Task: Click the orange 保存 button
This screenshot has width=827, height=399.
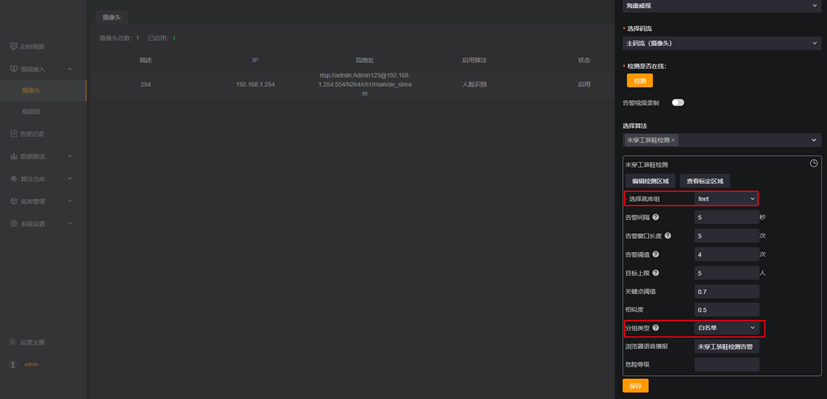Action: pyautogui.click(x=636, y=386)
